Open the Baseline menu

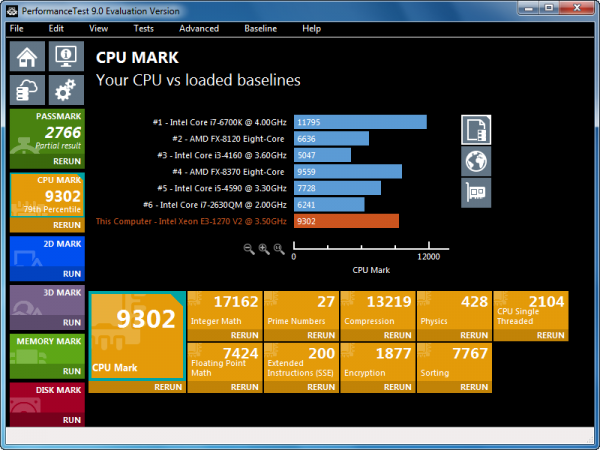260,29
